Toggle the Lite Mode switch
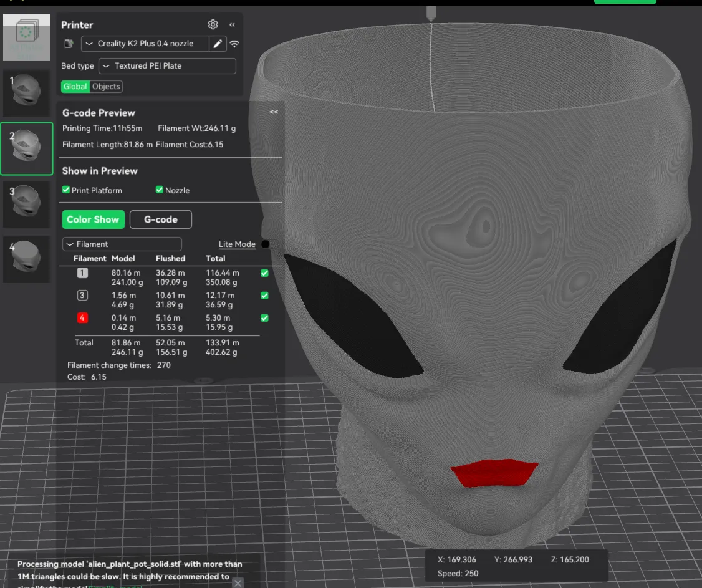 (271, 244)
